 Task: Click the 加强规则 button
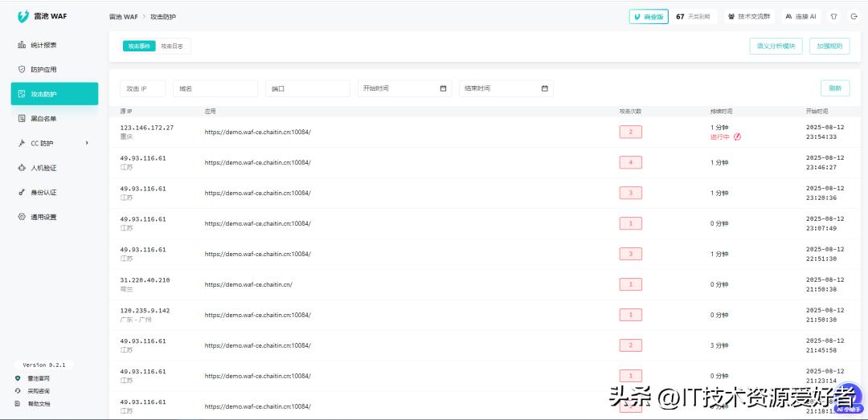coord(829,47)
